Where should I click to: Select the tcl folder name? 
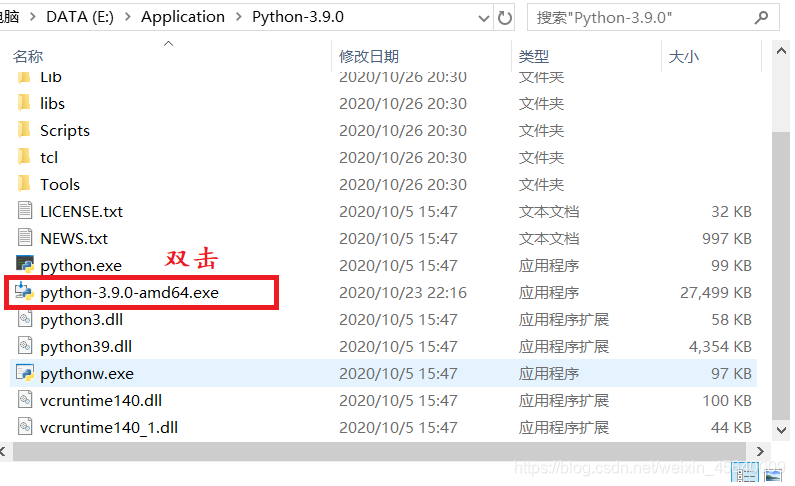point(49,158)
